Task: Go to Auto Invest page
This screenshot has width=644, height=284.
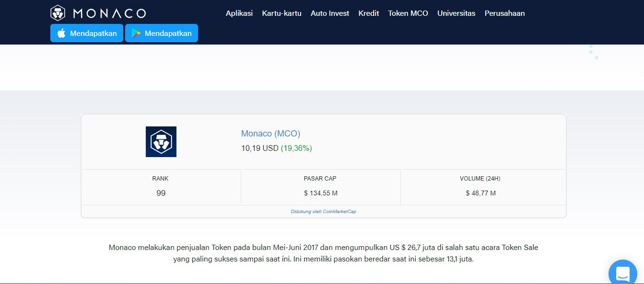Action: tap(330, 13)
